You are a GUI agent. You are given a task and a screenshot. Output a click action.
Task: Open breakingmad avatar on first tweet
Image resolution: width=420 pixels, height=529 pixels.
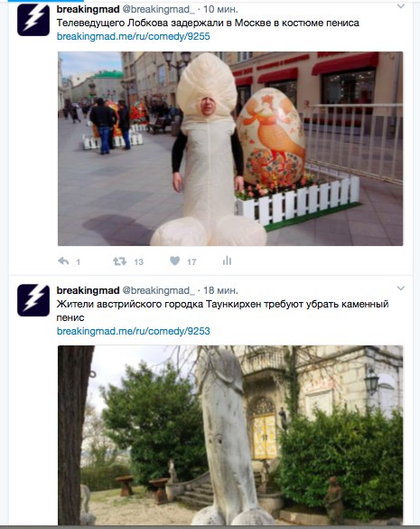pos(33,20)
